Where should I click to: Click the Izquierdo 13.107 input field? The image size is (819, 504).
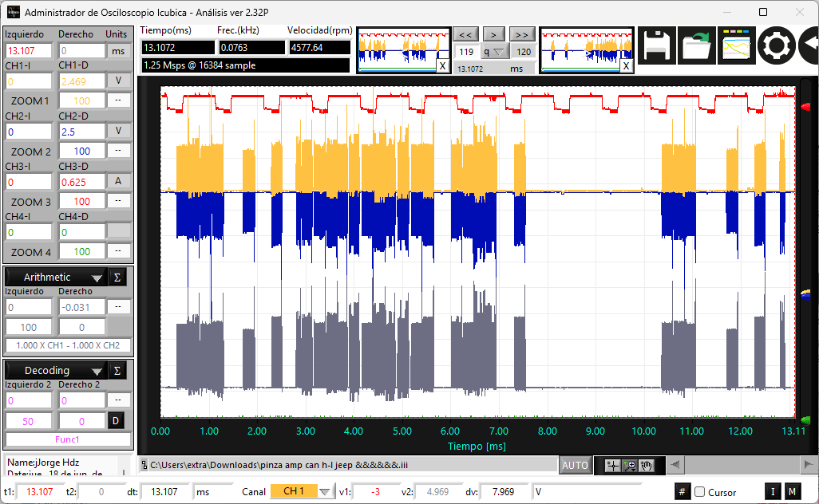[x=29, y=50]
